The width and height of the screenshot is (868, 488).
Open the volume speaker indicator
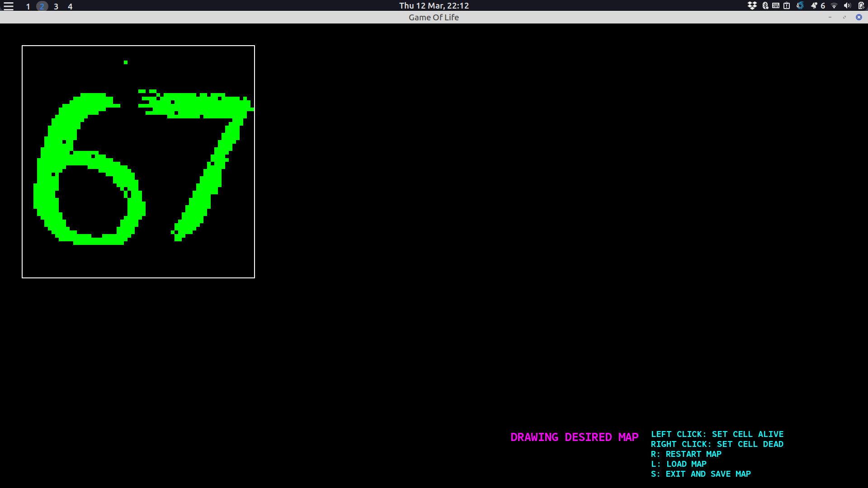(847, 5)
